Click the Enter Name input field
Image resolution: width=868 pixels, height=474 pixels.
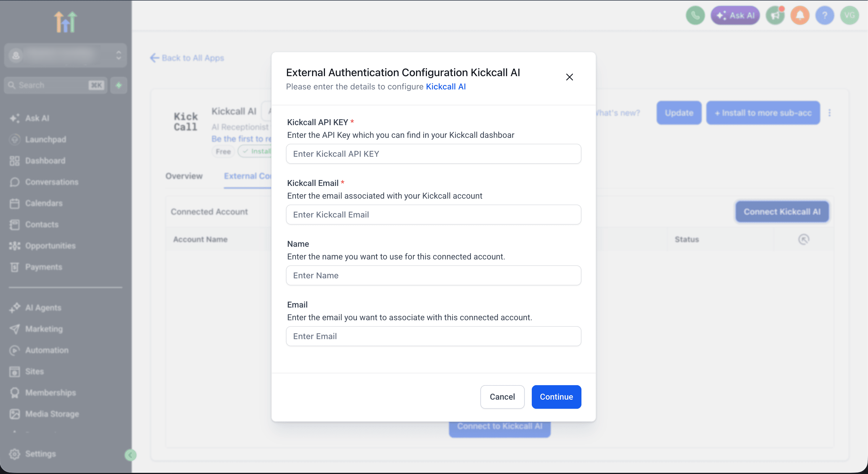click(433, 275)
